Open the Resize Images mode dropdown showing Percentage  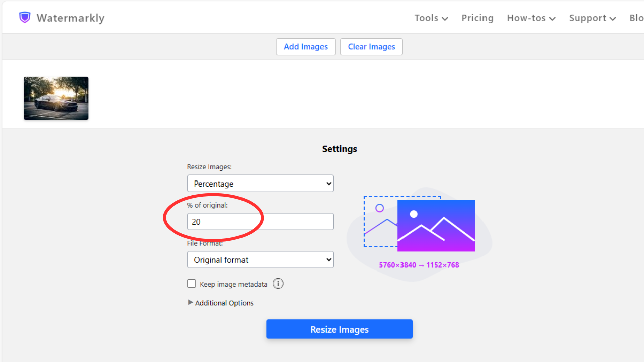[x=260, y=184]
